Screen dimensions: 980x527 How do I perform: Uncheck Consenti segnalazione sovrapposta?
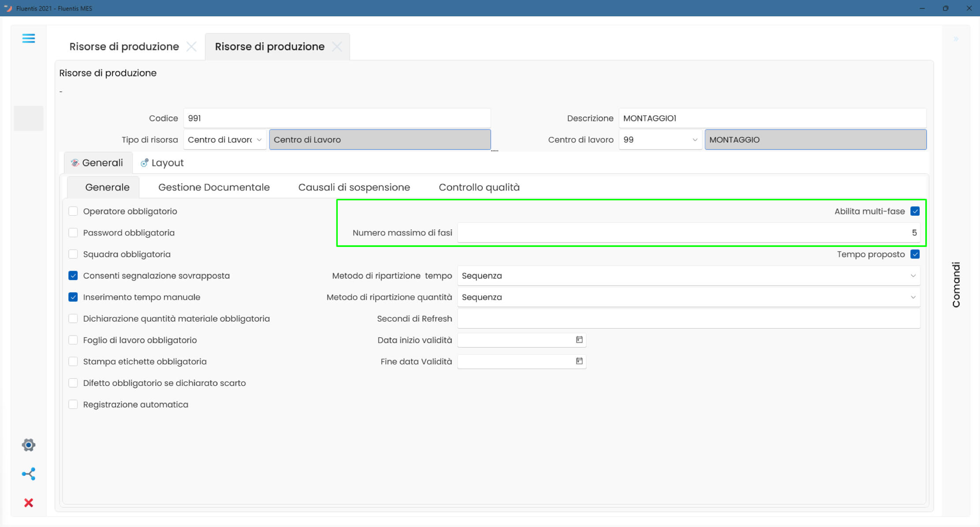click(x=73, y=276)
